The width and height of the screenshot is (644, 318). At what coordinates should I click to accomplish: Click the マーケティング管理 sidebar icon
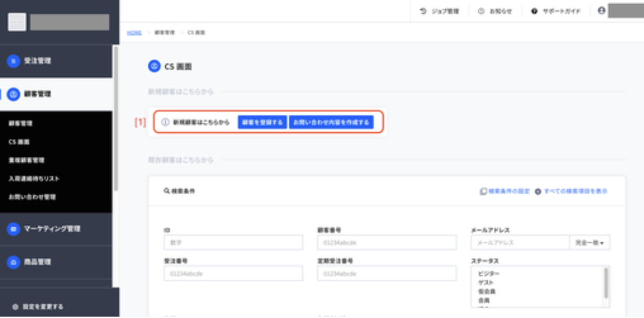tap(13, 229)
